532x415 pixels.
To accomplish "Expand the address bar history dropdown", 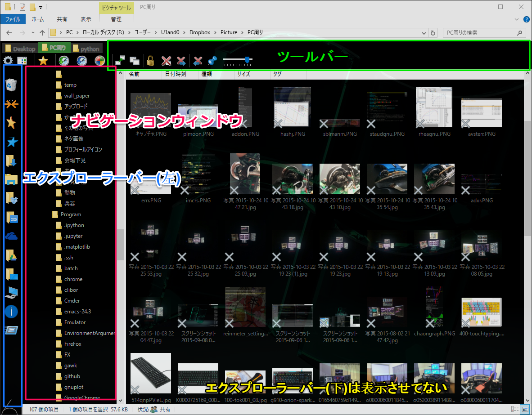I will (x=424, y=33).
